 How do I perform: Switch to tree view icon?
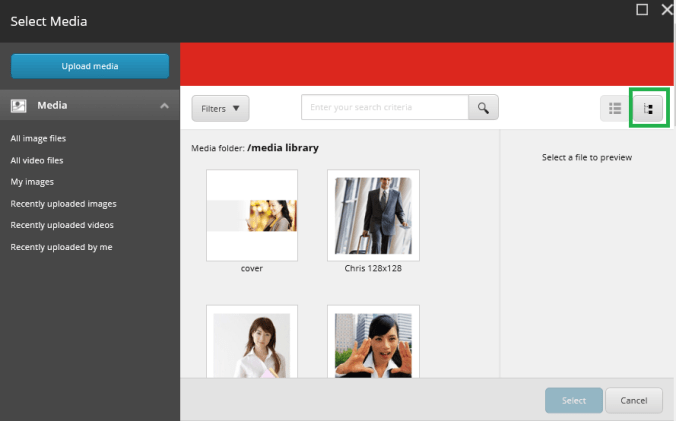coord(648,109)
